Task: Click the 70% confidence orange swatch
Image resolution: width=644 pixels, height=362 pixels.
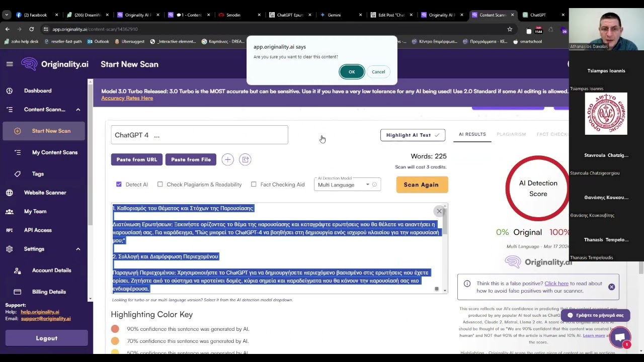Action: [x=115, y=341]
